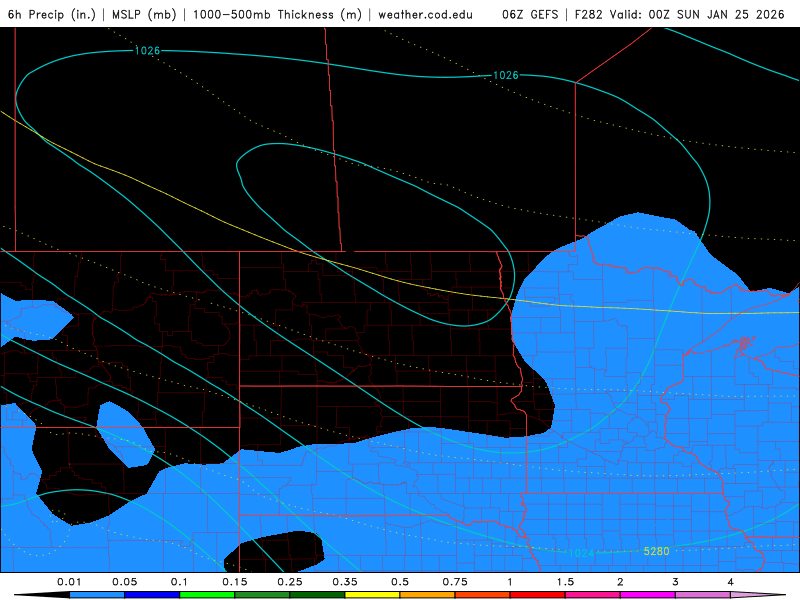Click the 'weather.cod.edu' source text
This screenshot has width=800, height=600.
tap(426, 14)
